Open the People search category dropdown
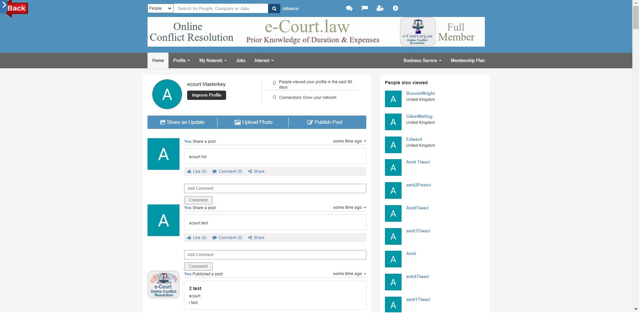The image size is (644, 313). [161, 8]
